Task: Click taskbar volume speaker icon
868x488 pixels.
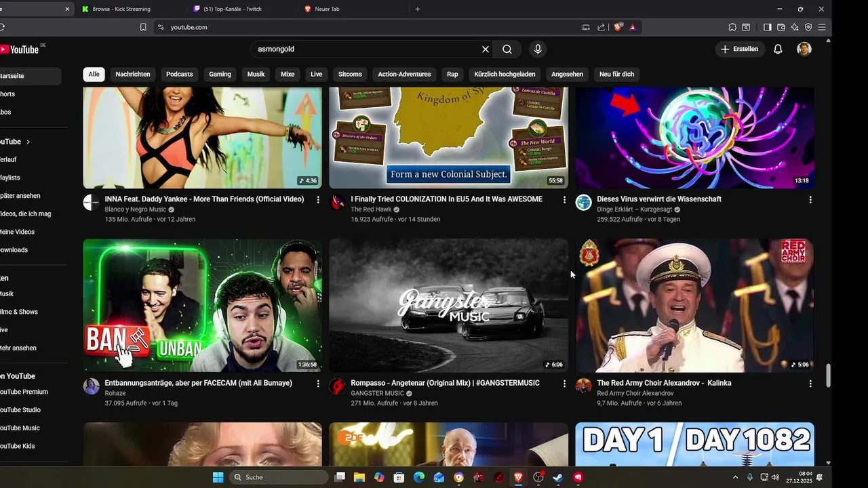Action: coord(775,477)
